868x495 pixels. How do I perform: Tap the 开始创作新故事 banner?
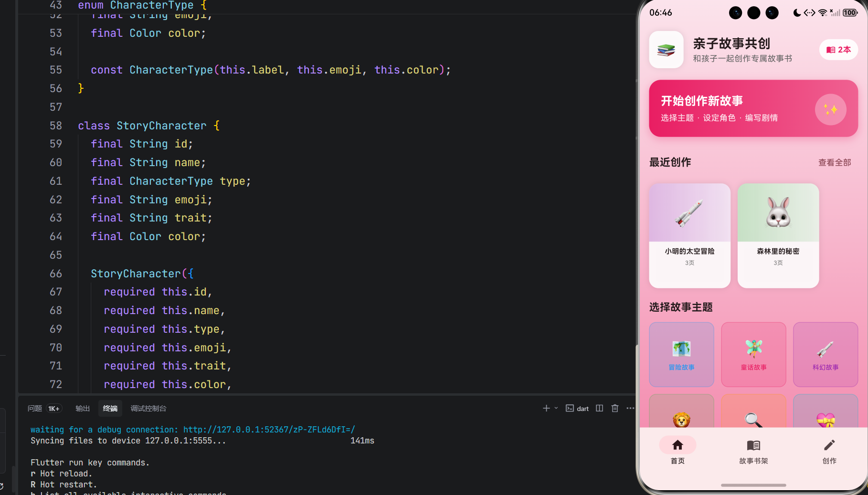click(x=753, y=108)
